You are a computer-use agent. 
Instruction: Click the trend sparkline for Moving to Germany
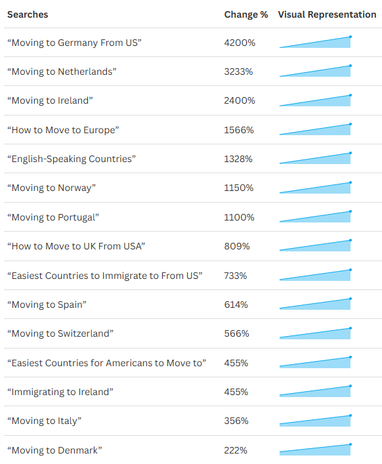pos(315,42)
